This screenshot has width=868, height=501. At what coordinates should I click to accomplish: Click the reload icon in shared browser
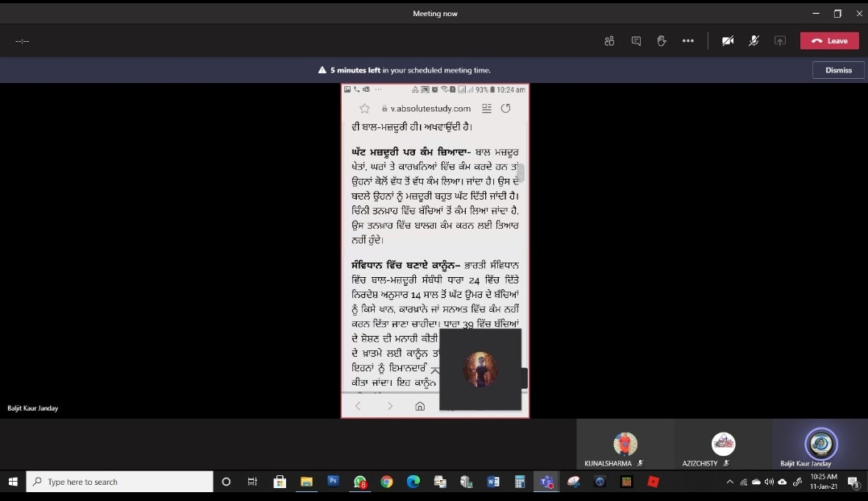click(x=505, y=109)
